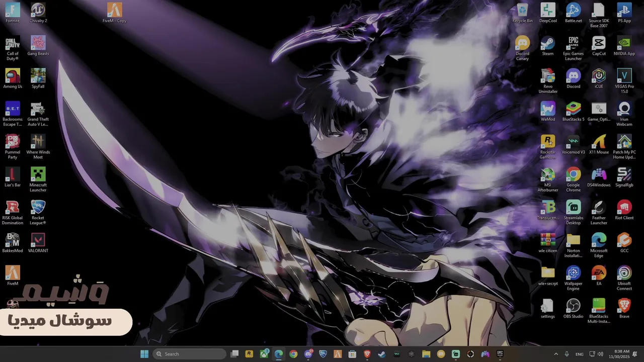644x362 pixels.
Task: Select the Microsoft Edge desktop shortcut
Action: [x=599, y=245]
